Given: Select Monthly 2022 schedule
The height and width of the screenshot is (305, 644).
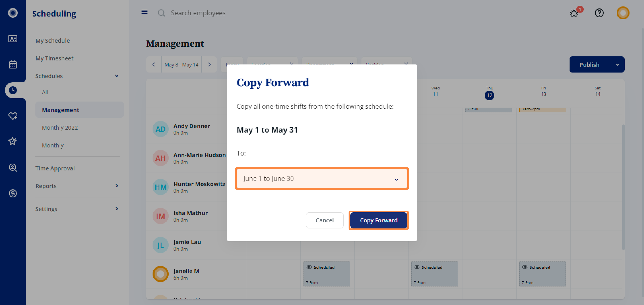Looking at the screenshot, I should (60, 127).
